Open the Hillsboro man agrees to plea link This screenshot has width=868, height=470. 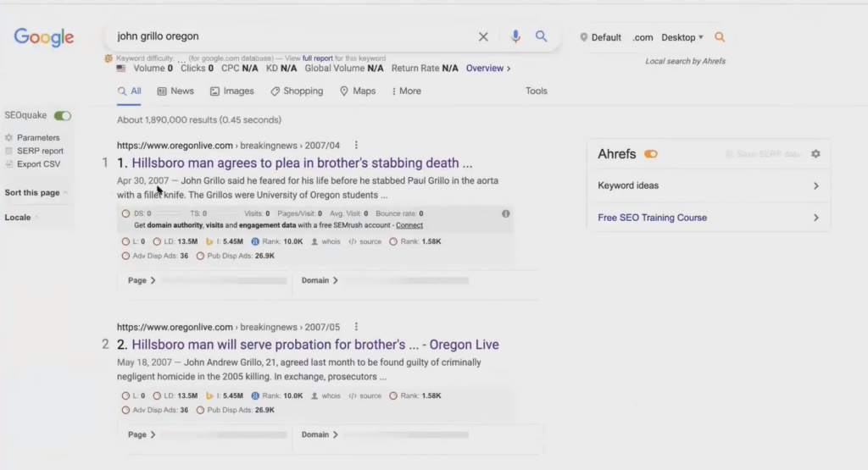(302, 163)
